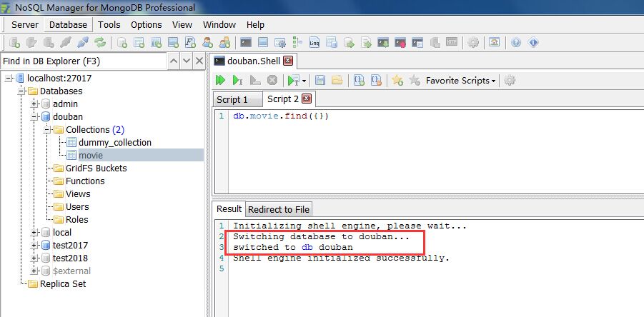Click the gray stop button in shell toolbar
The image size is (644, 317).
(x=272, y=81)
